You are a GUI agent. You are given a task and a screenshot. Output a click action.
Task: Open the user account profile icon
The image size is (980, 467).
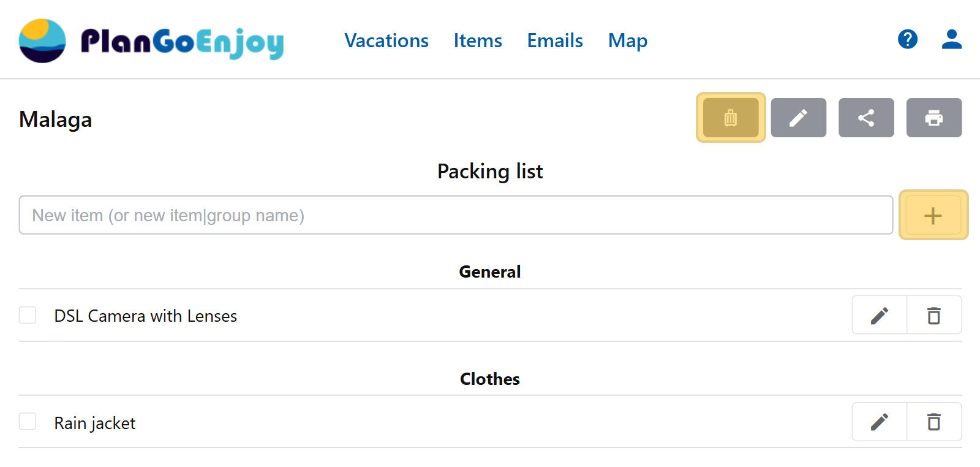point(951,40)
